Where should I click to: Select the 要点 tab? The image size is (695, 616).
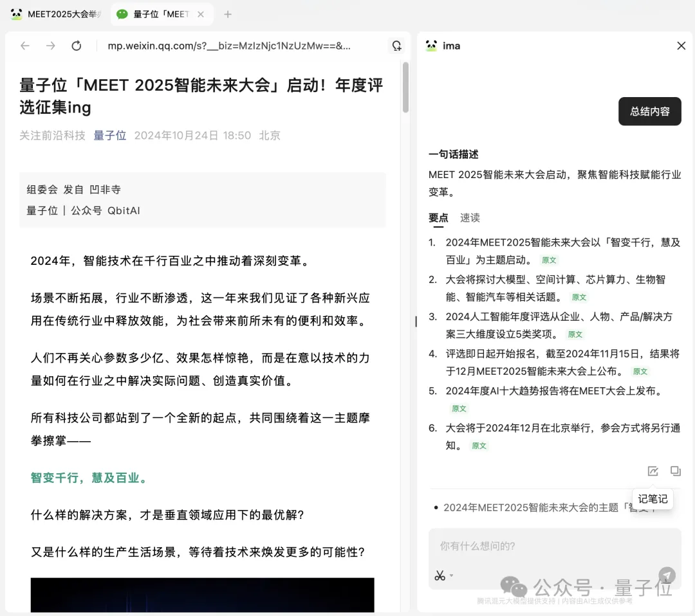[x=438, y=218]
